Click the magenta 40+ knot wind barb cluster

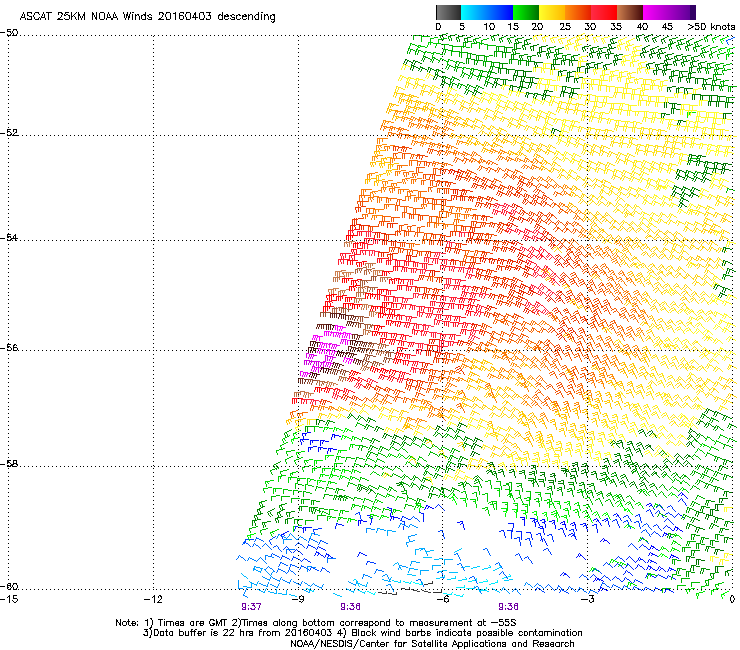[326, 349]
